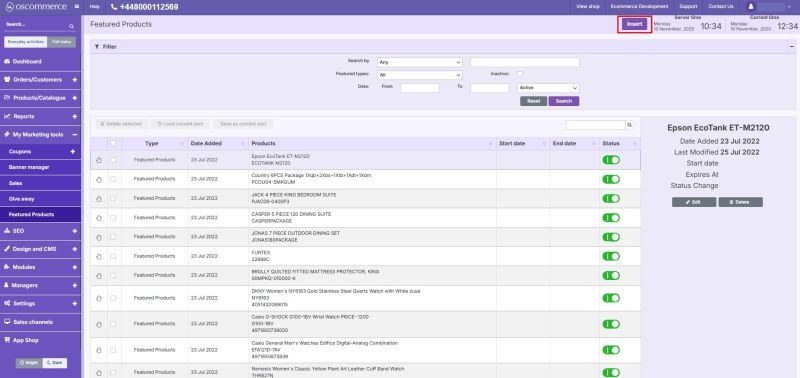Expand Modules plus icon
Viewport: 800px width, 378px height.
[x=74, y=267]
